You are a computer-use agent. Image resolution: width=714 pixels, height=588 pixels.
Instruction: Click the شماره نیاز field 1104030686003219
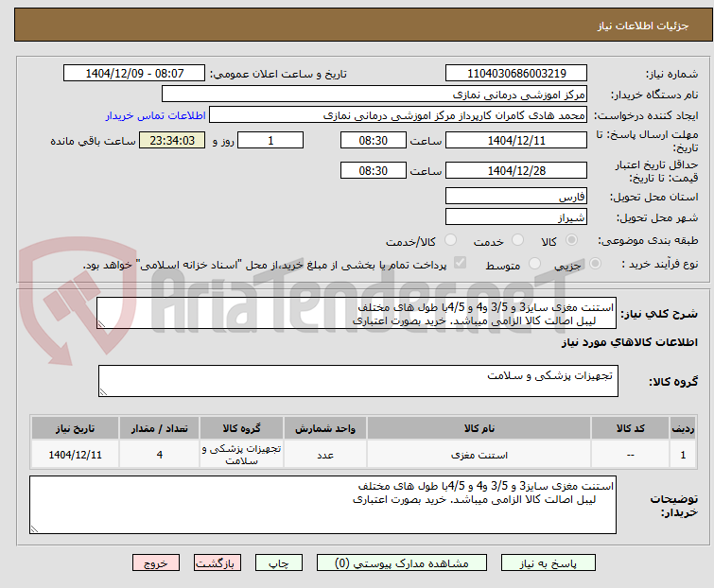tap(516, 74)
